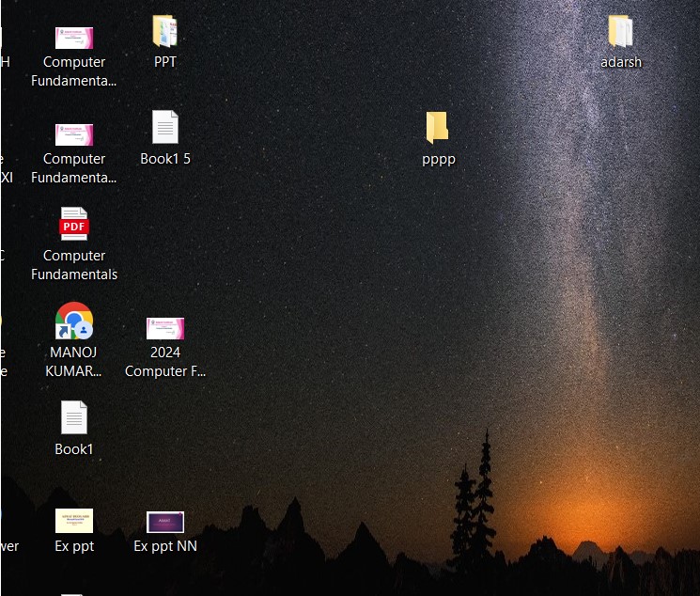Click the 'pppp' folder name text
700x596 pixels.
pyautogui.click(x=439, y=160)
